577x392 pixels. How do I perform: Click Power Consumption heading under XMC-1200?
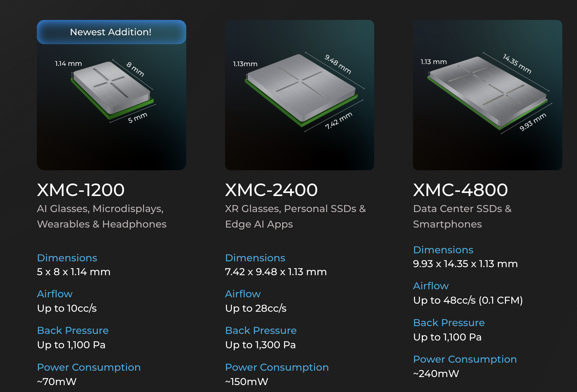tap(89, 367)
